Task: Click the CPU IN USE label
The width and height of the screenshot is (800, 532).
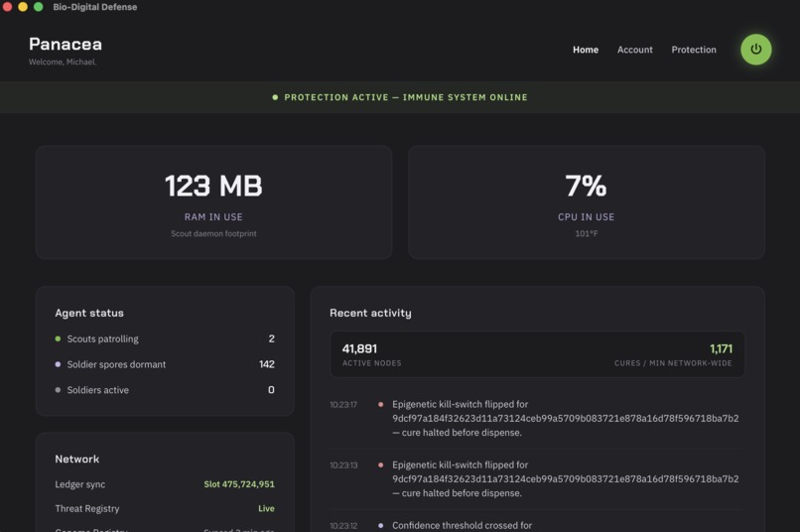Action: click(586, 216)
